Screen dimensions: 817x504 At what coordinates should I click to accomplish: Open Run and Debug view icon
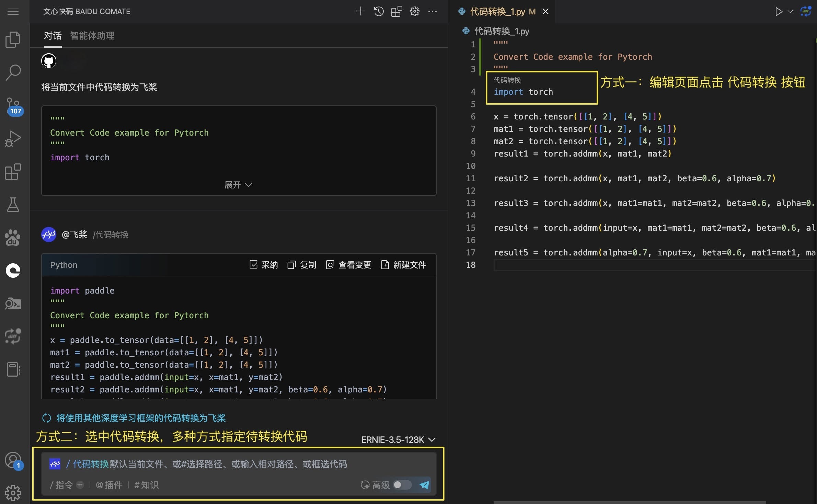[13, 139]
